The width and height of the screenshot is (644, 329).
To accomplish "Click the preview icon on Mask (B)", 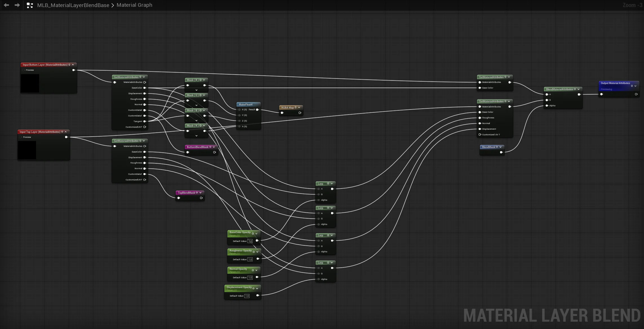I will click(x=201, y=111).
